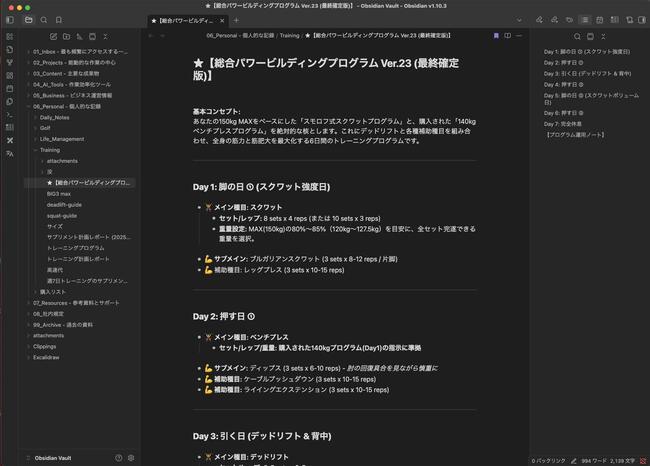650x466 pixels.
Task: Open the backlinks link icon in right sidebar
Action: tap(539, 20)
